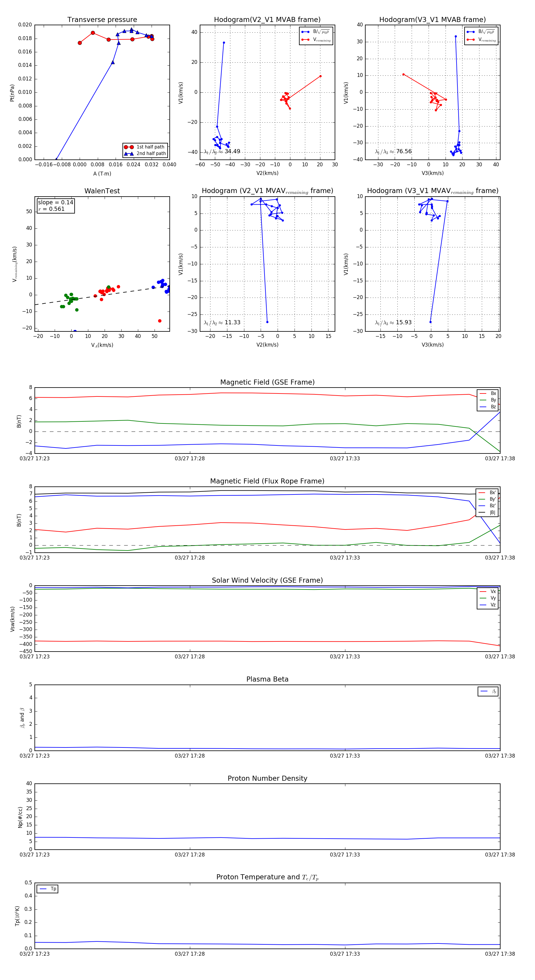Click the 'A (T·m)' x-axis label
535x980 pixels.
[x=102, y=174]
